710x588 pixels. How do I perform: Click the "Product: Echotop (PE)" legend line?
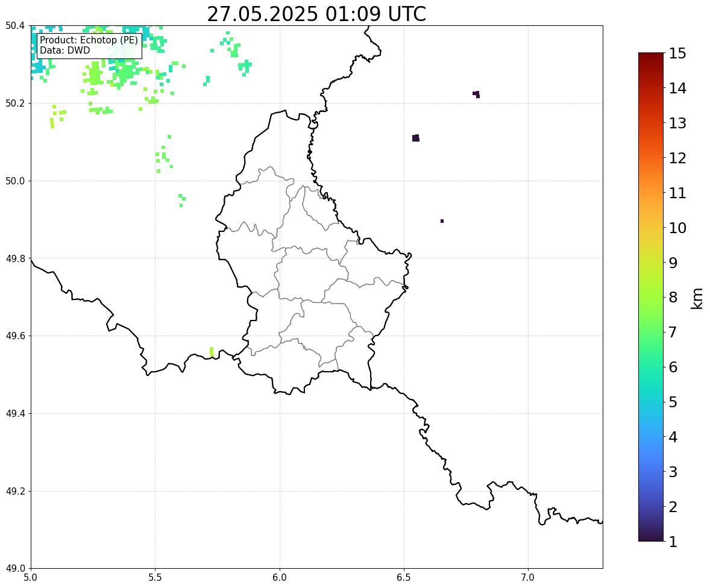pos(89,40)
